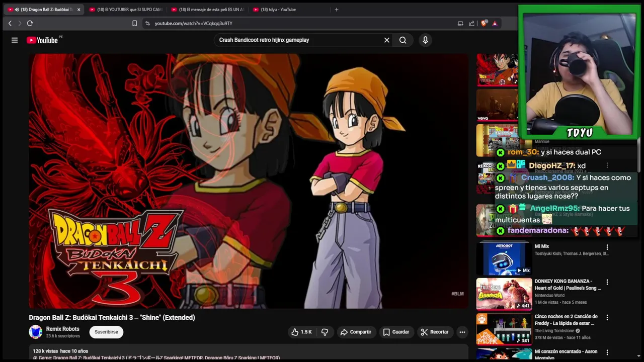Open new browser tab plus button

click(x=337, y=10)
